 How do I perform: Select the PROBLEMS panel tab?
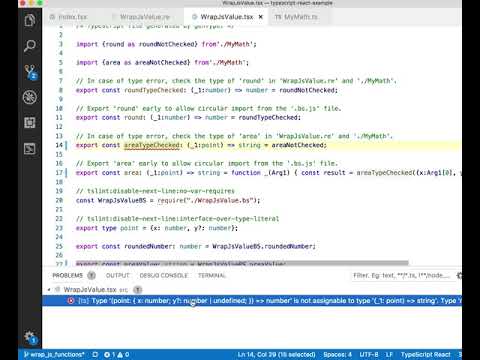(68, 275)
